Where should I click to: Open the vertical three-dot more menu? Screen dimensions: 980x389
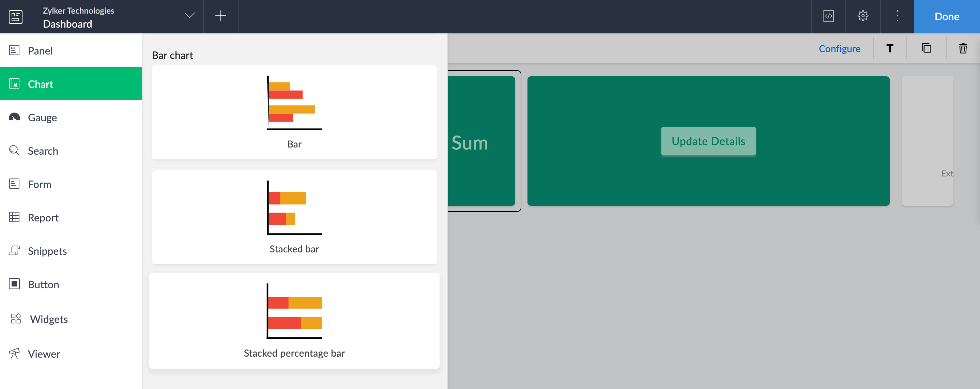point(897,16)
